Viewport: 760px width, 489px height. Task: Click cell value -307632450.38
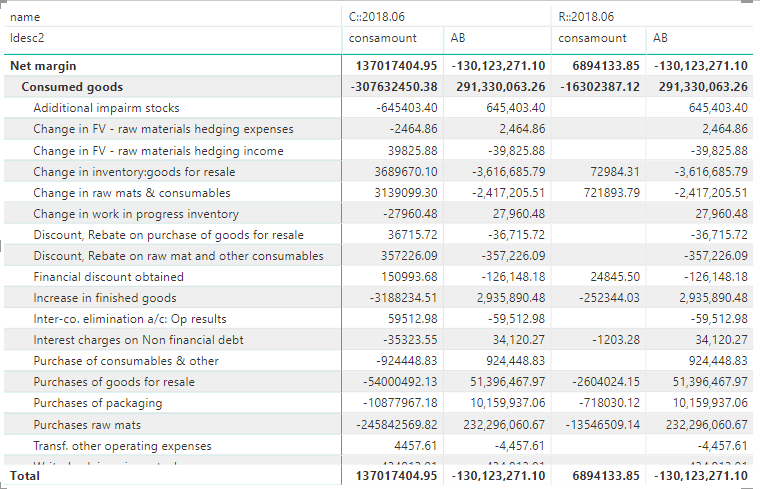(x=394, y=87)
